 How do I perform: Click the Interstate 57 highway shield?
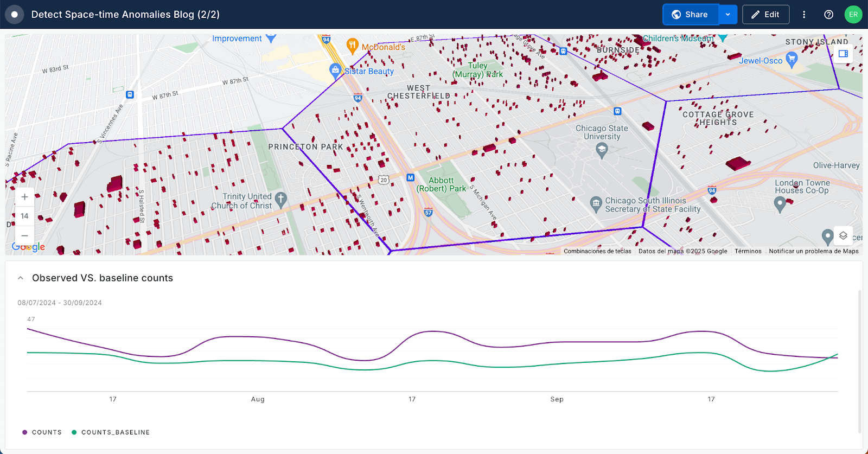(x=428, y=212)
